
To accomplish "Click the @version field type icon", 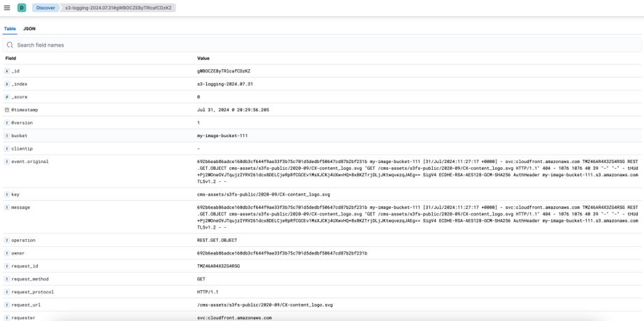I will [6, 123].
